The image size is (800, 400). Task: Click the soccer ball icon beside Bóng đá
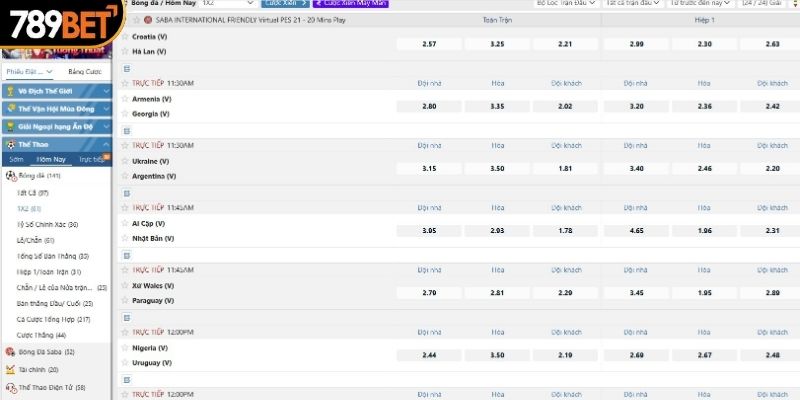pyautogui.click(x=10, y=176)
